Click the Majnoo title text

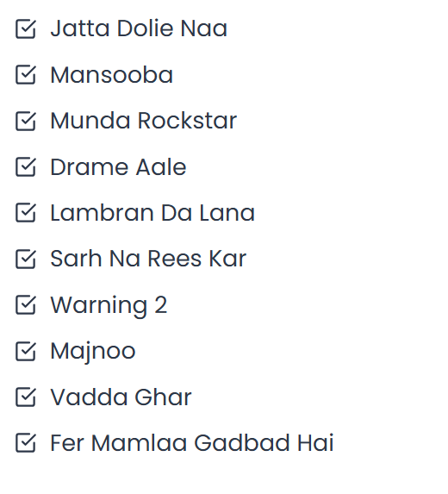click(93, 352)
